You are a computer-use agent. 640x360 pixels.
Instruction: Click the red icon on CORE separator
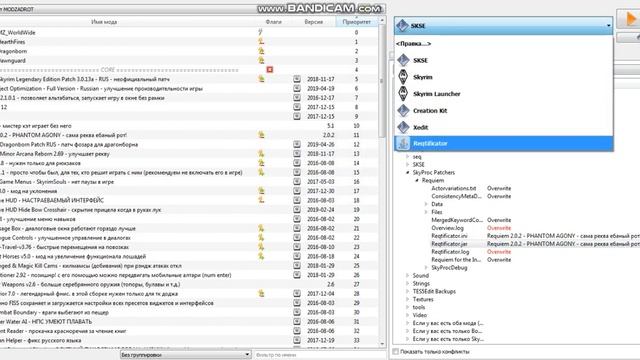click(269, 70)
